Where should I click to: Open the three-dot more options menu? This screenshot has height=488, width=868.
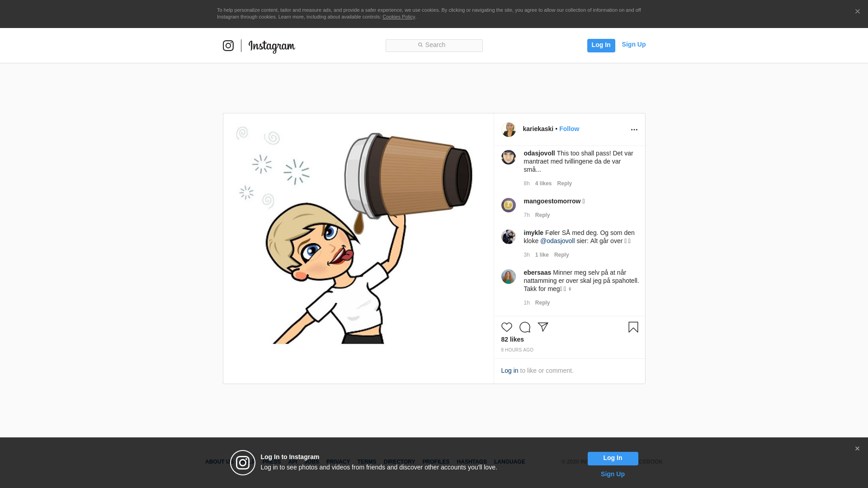[634, 130]
